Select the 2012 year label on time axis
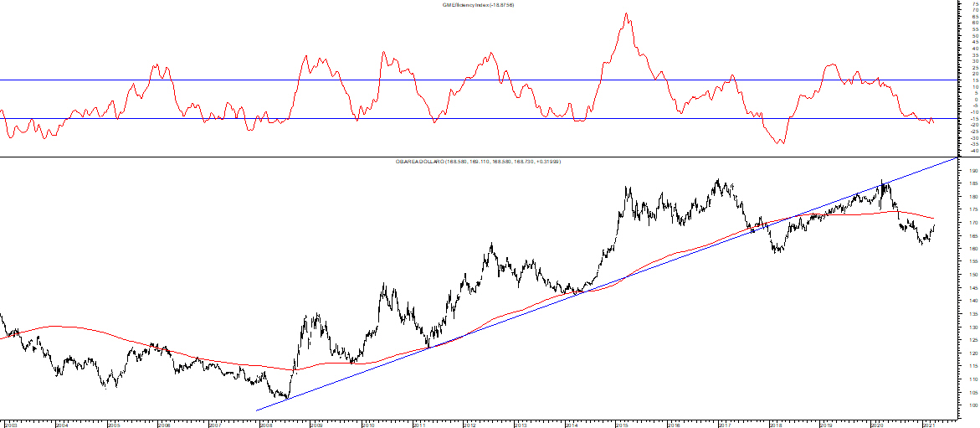Image resolution: width=980 pixels, height=428 pixels. coord(469,425)
